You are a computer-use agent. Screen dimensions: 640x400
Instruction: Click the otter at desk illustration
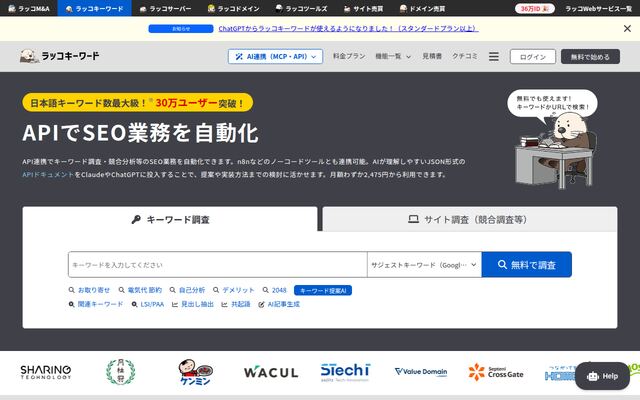click(x=554, y=151)
